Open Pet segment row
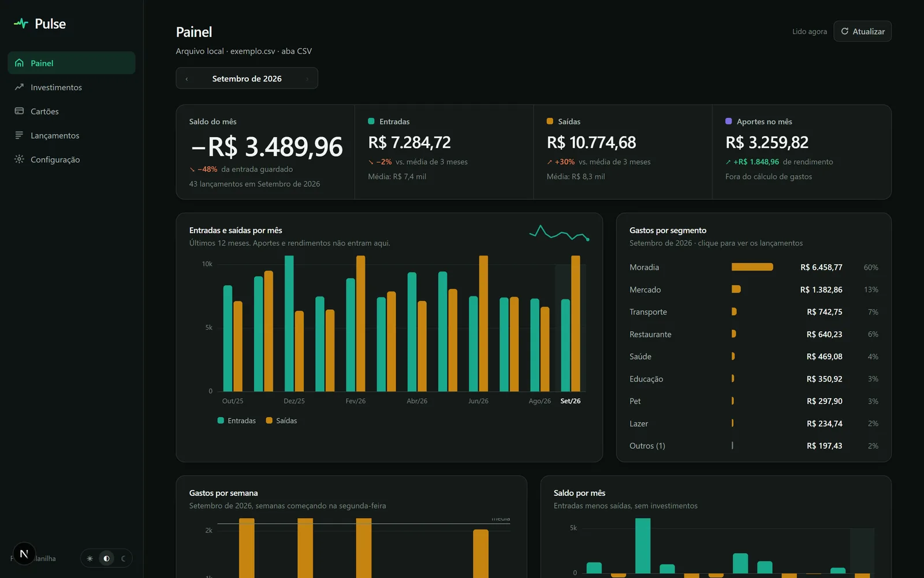The width and height of the screenshot is (924, 578). (754, 401)
